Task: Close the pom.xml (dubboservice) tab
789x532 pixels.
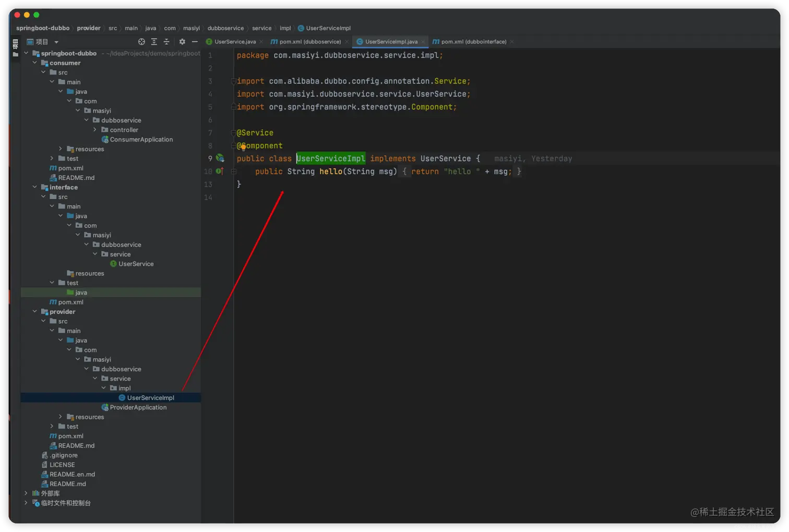Action: [x=346, y=42]
